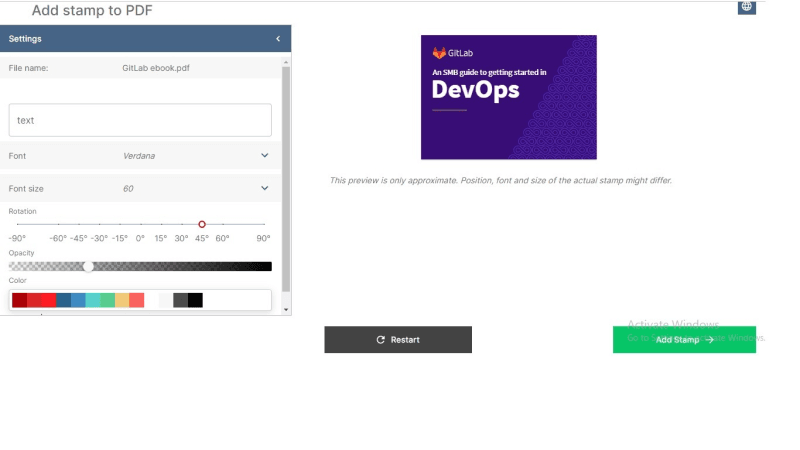This screenshot has height=450, width=800.
Task: Click the Opacity label
Action: pyautogui.click(x=21, y=253)
